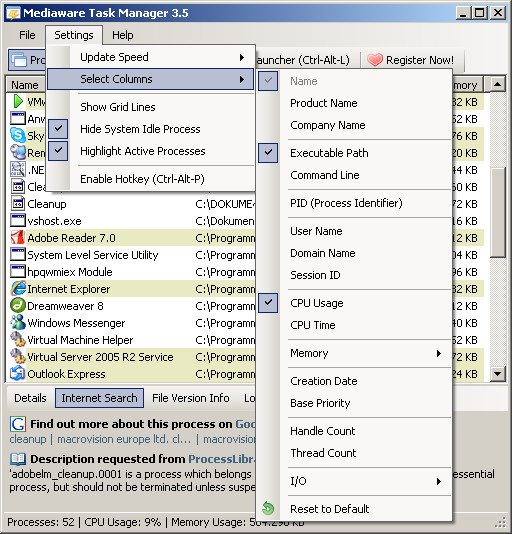Click the Virtual Machine Helper icon
This screenshot has height=534, width=512.
18,340
